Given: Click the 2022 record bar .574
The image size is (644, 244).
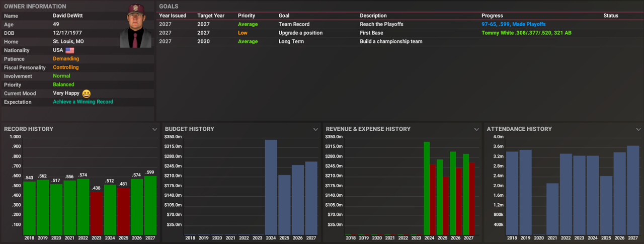Looking at the screenshot, I should coord(83,206).
